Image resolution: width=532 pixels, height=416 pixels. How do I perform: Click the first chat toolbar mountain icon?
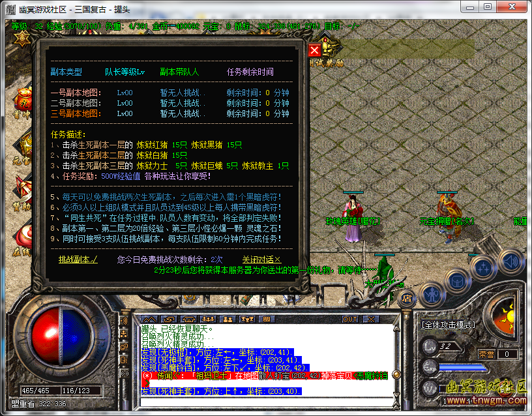click(x=149, y=319)
